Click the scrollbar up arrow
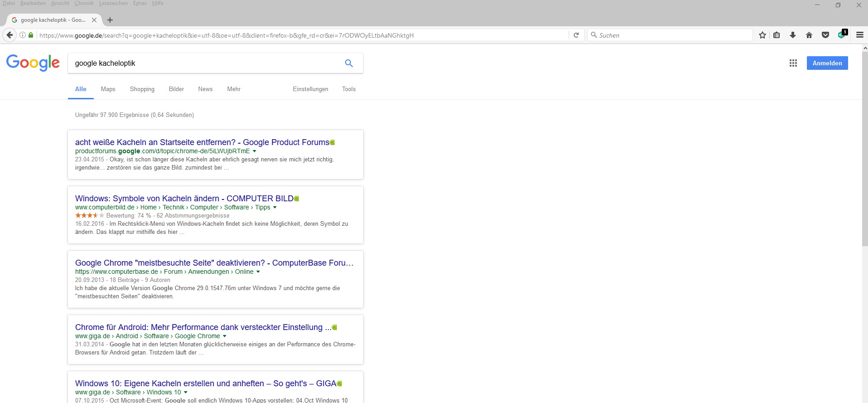 point(865,48)
